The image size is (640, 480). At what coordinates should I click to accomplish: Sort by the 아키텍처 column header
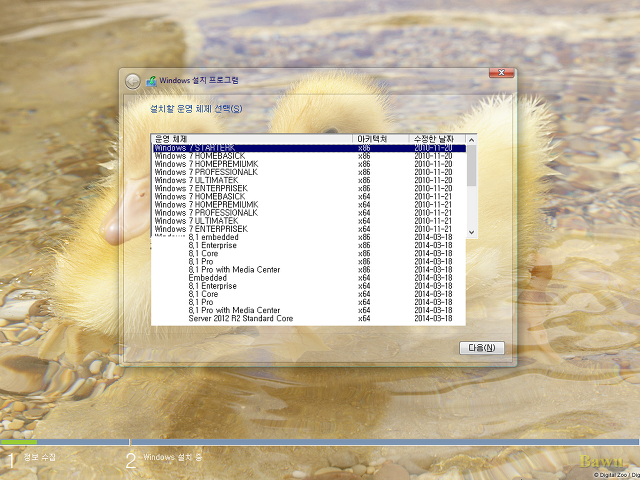pyautogui.click(x=381, y=139)
